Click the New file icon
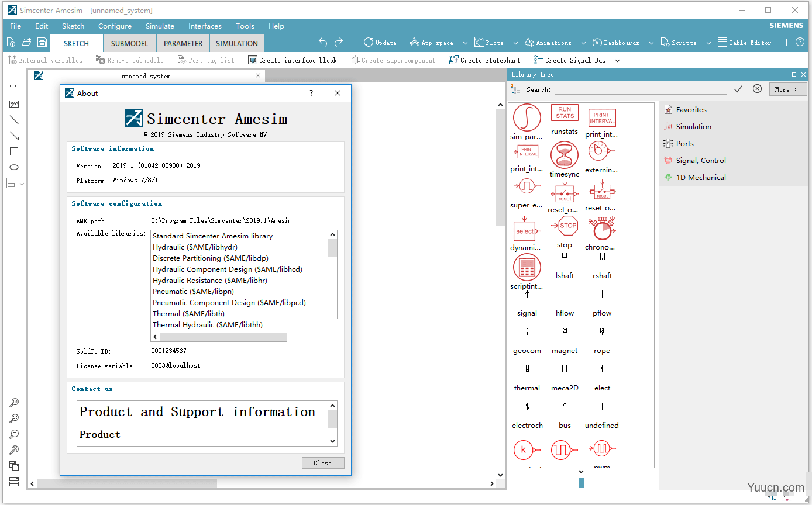 (x=11, y=42)
